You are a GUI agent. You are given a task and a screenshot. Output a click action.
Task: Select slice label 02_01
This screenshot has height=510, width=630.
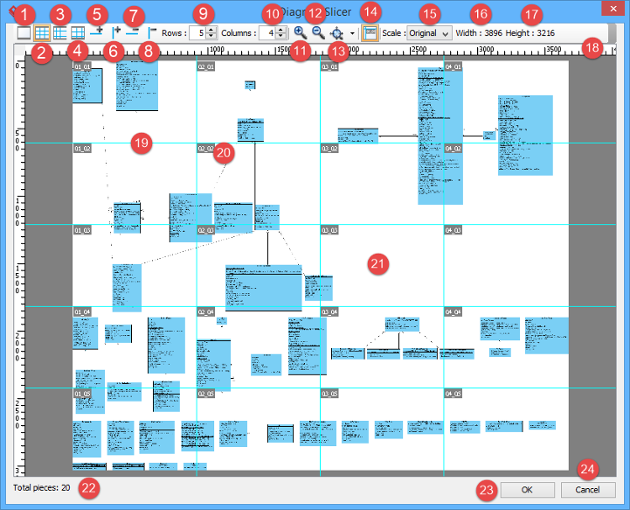pos(206,66)
